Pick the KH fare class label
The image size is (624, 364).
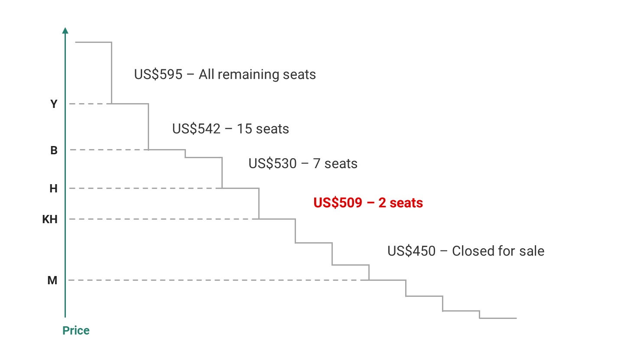click(x=50, y=219)
